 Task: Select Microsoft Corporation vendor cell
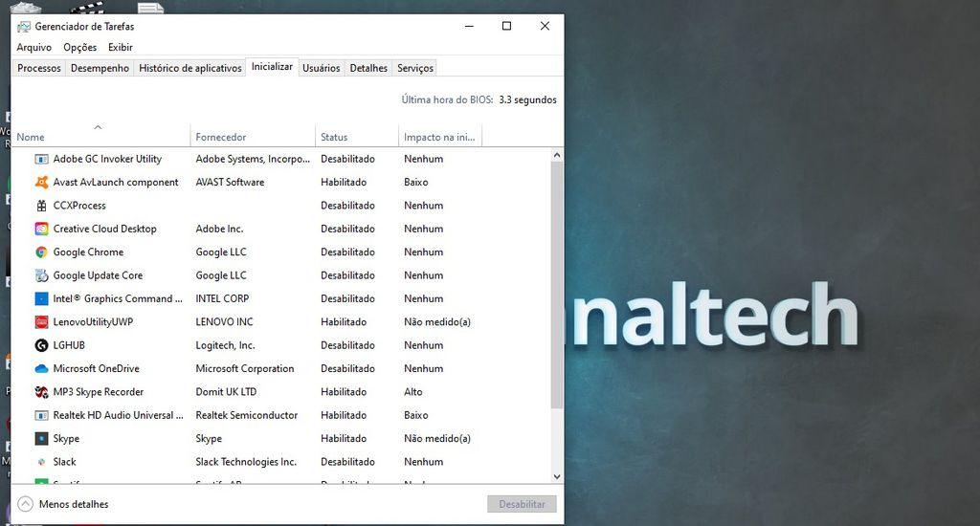pyautogui.click(x=244, y=368)
